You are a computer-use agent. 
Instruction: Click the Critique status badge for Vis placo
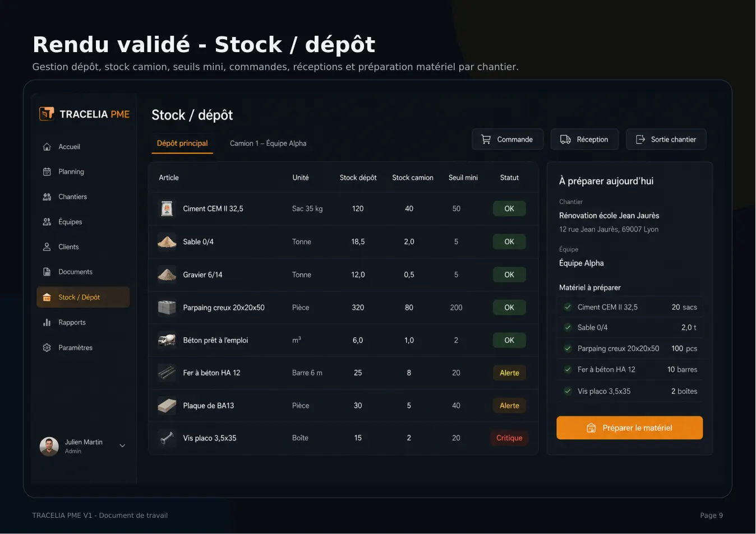509,438
